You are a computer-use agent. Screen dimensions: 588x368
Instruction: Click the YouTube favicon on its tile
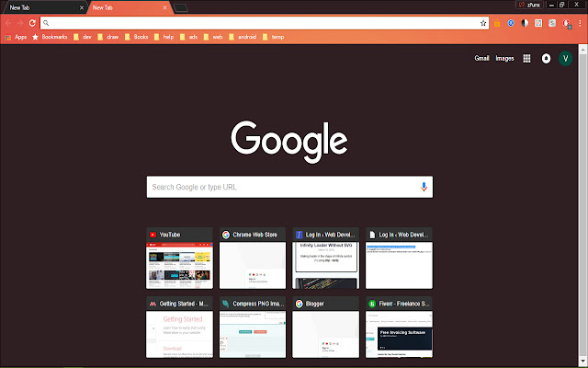[x=153, y=235]
